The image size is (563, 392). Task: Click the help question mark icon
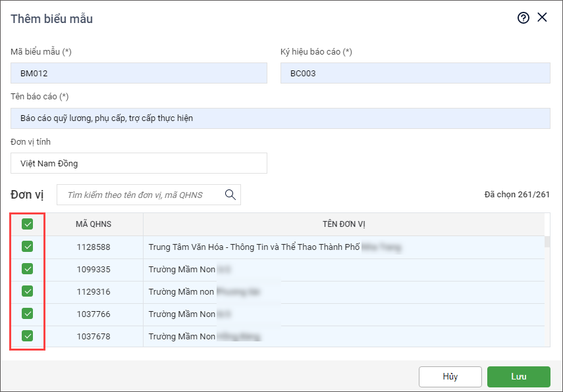pyautogui.click(x=523, y=18)
